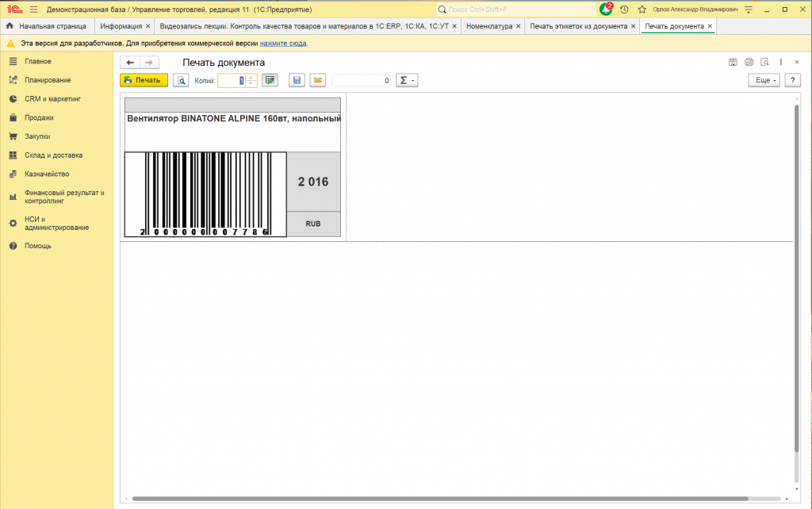Close Печать этикеток из документа tab
The image size is (812, 509).
coord(634,26)
